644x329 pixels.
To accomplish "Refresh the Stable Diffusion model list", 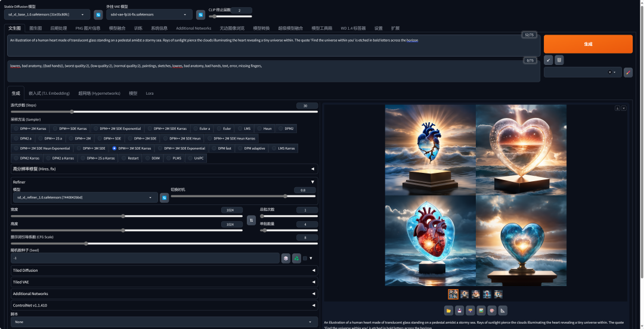I will [98, 14].
